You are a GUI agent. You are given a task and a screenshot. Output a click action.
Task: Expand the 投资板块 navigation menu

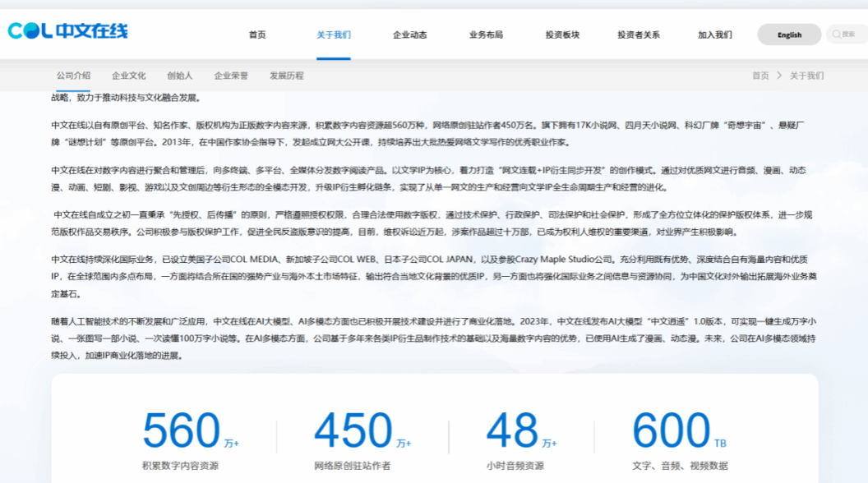[x=562, y=35]
